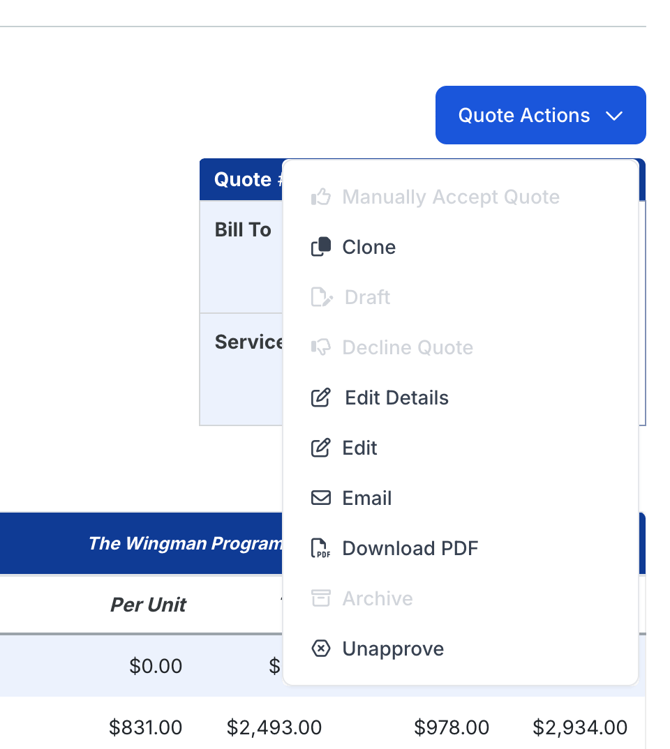The image size is (670, 749).
Task: Click the Draft document icon
Action: pyautogui.click(x=322, y=297)
